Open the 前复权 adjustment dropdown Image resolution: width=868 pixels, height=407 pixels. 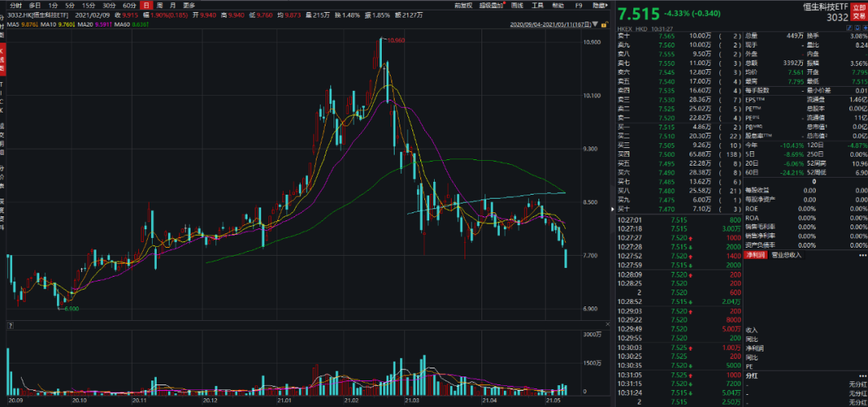pos(463,5)
